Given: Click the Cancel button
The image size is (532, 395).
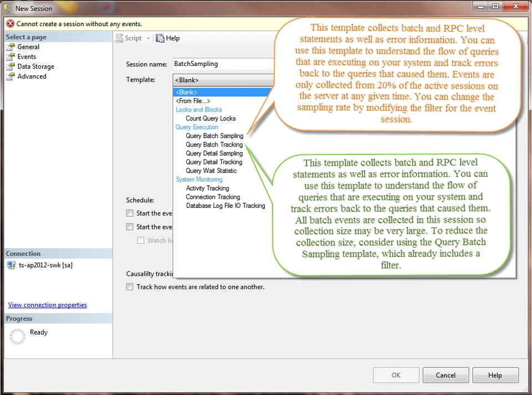Looking at the screenshot, I should coord(445,375).
